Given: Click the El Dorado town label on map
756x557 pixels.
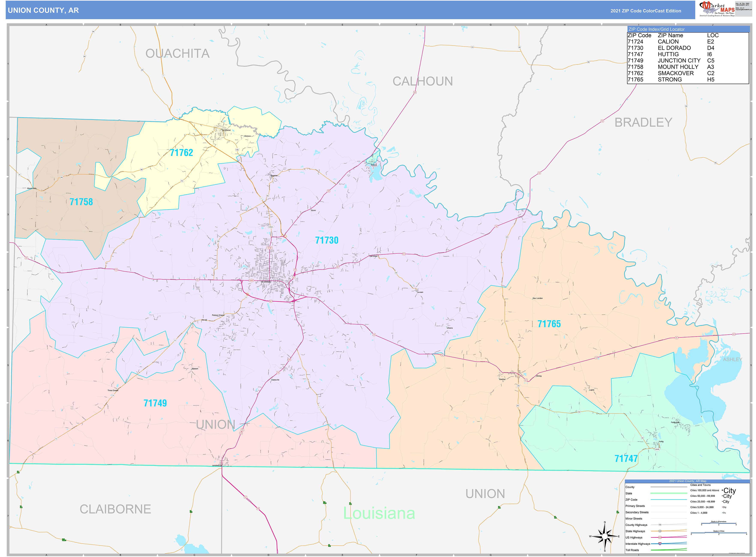Looking at the screenshot, I should point(266,282).
